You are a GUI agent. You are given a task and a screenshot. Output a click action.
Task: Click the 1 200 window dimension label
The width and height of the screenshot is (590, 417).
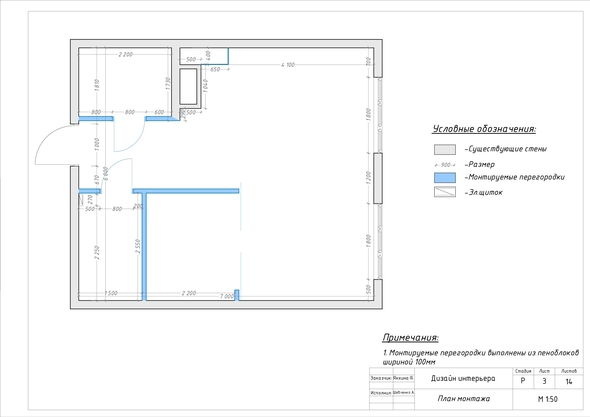click(x=368, y=178)
